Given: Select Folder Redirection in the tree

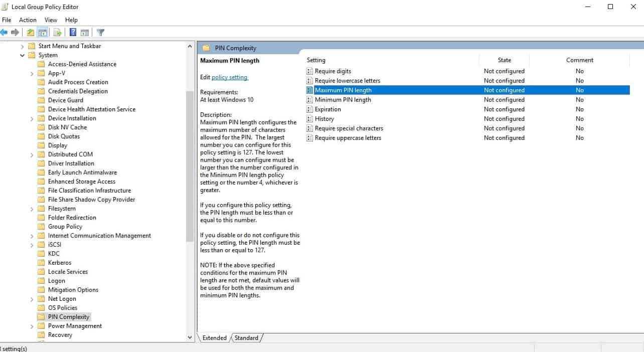Looking at the screenshot, I should point(72,218).
